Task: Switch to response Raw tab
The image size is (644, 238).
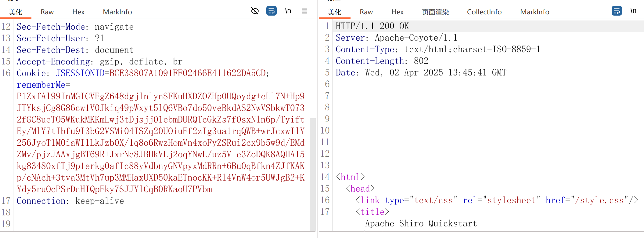Action: coord(366,12)
